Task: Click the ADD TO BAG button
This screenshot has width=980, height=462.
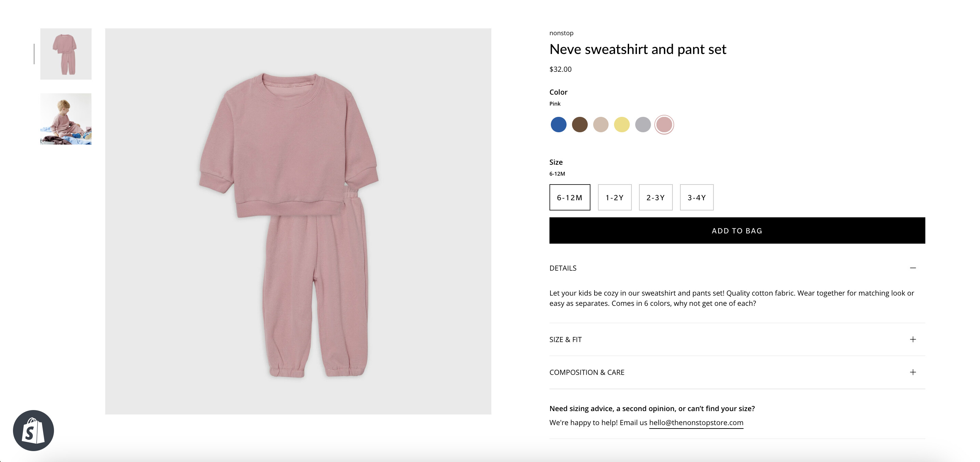Action: (737, 231)
